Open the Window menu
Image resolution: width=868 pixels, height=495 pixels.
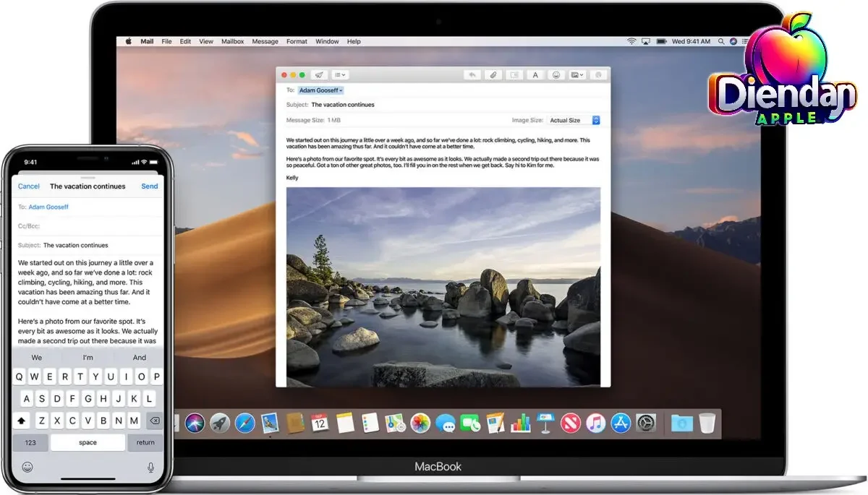coord(327,41)
